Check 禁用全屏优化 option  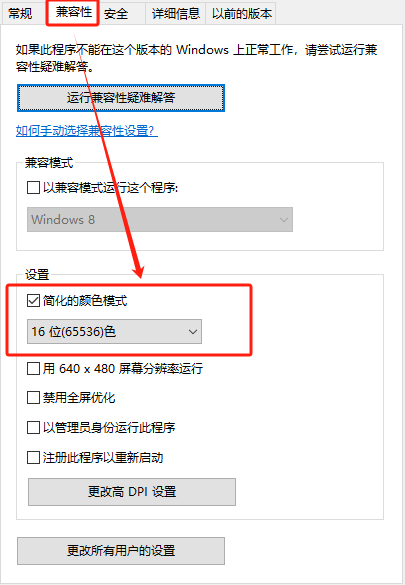point(34,398)
